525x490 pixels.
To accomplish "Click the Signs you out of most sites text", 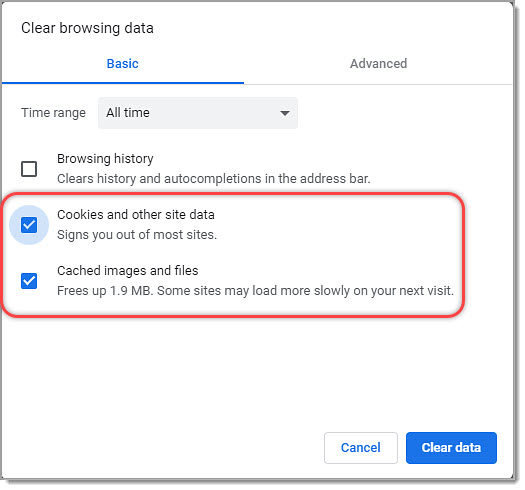I will pyautogui.click(x=137, y=235).
